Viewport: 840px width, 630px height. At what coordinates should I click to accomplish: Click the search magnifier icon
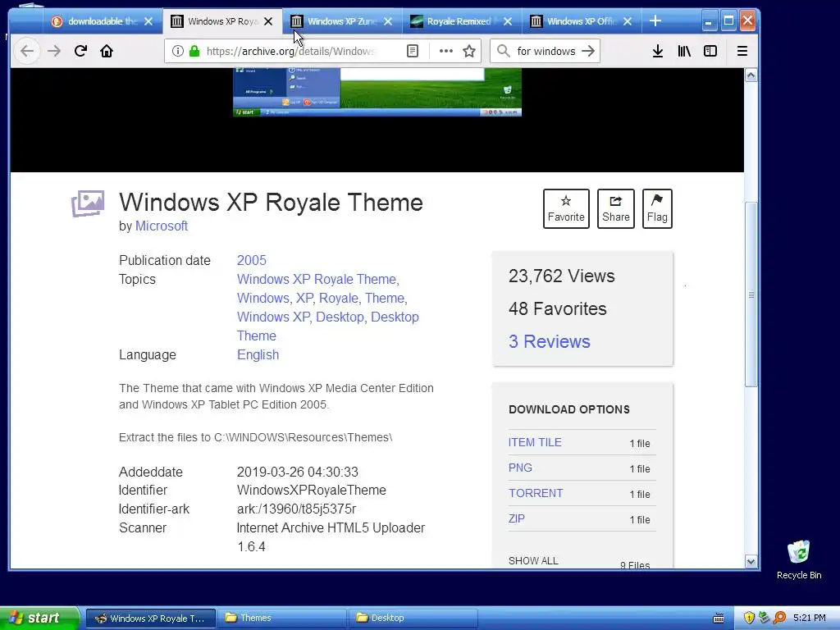point(503,51)
